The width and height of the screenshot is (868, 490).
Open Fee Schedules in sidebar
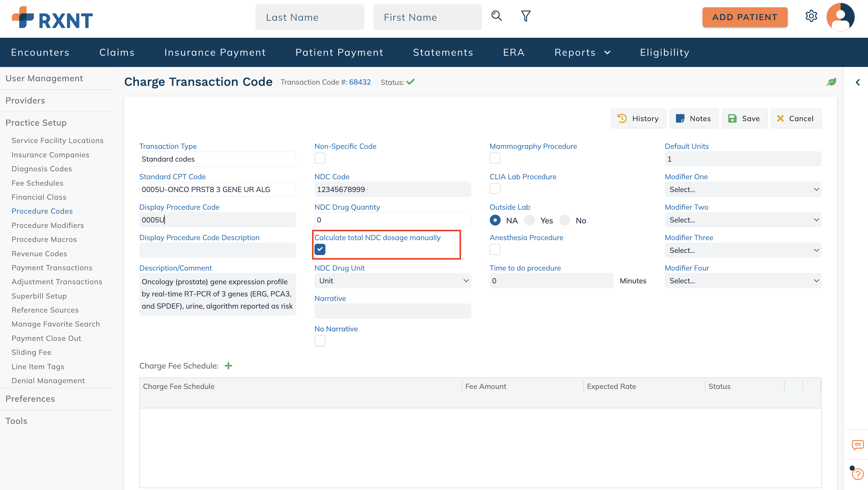coord(37,183)
